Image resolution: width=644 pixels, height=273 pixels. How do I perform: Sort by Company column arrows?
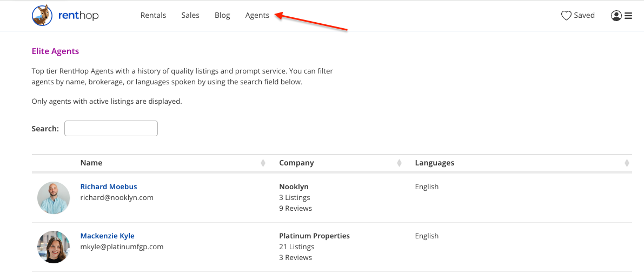pyautogui.click(x=399, y=163)
